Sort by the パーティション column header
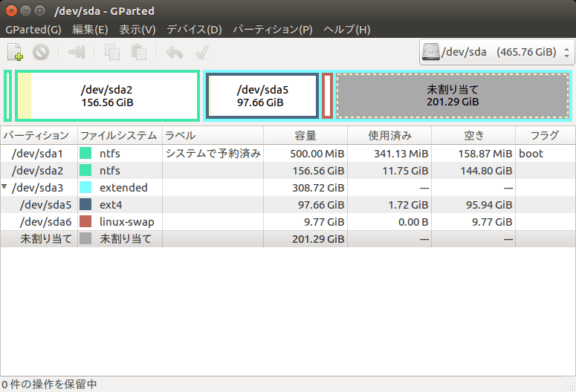Image resolution: width=576 pixels, height=392 pixels. pos(39,135)
